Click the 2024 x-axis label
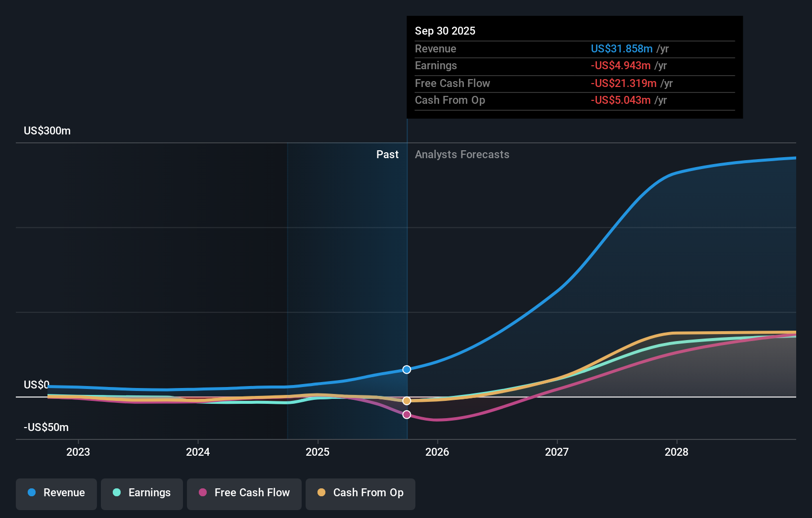This screenshot has height=518, width=812. [x=198, y=452]
